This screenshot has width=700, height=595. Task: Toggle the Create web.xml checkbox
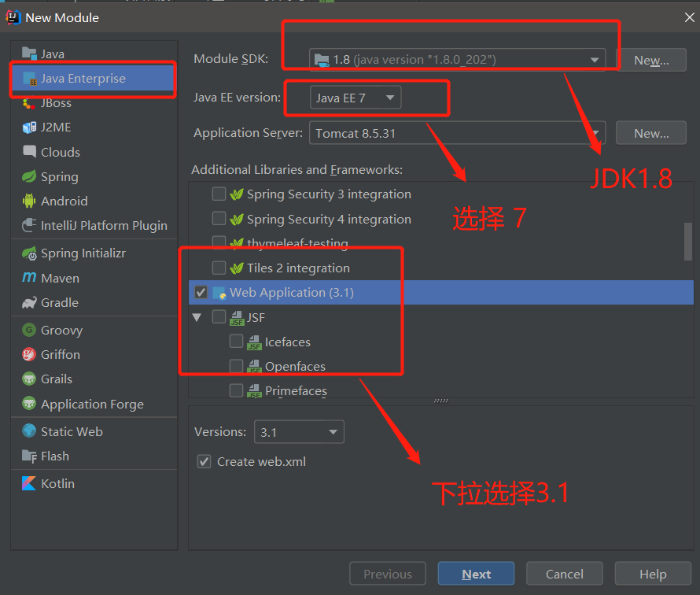tap(204, 461)
